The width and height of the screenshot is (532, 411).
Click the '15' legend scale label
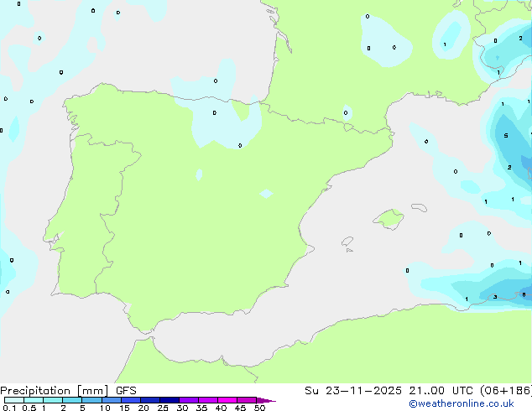[x=124, y=408]
